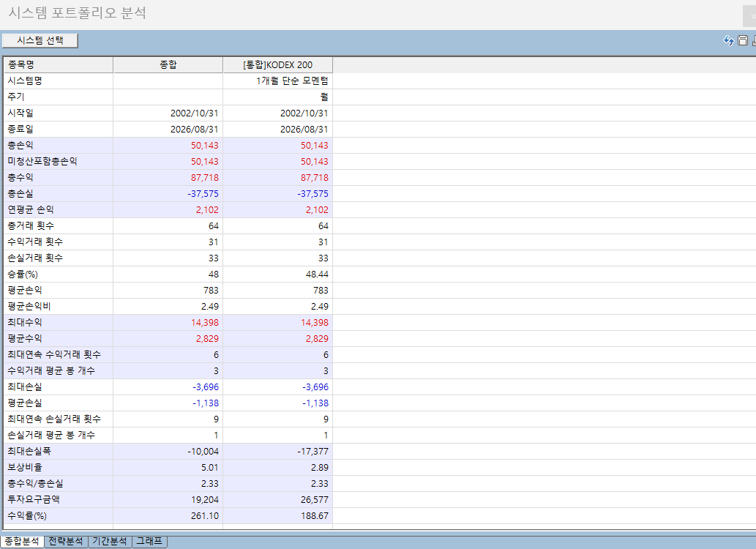The image size is (756, 549).
Task: Select the 평균손익비 row label
Action: pos(29,306)
